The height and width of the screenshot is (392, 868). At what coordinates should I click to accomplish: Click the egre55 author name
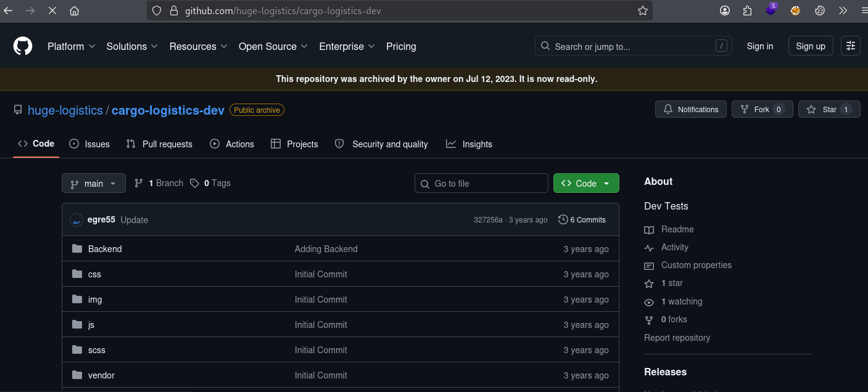click(101, 220)
